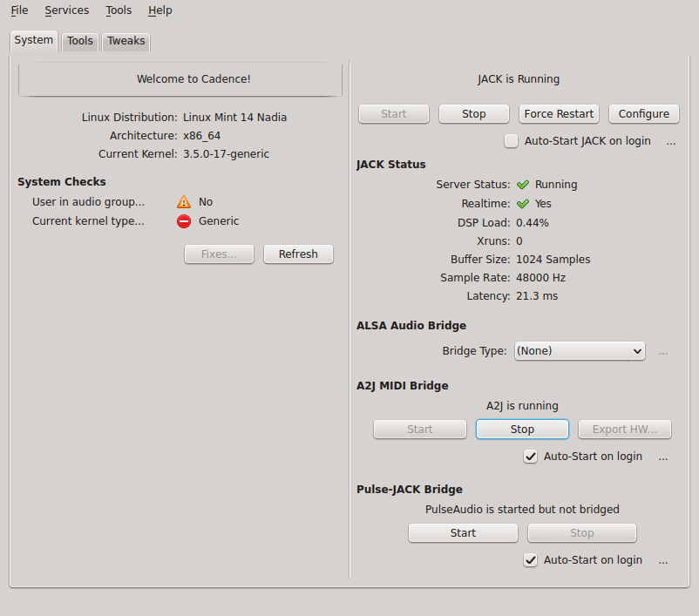699x616 pixels.
Task: Click 'PulseAudio is started but not bridged' text
Action: [522, 510]
